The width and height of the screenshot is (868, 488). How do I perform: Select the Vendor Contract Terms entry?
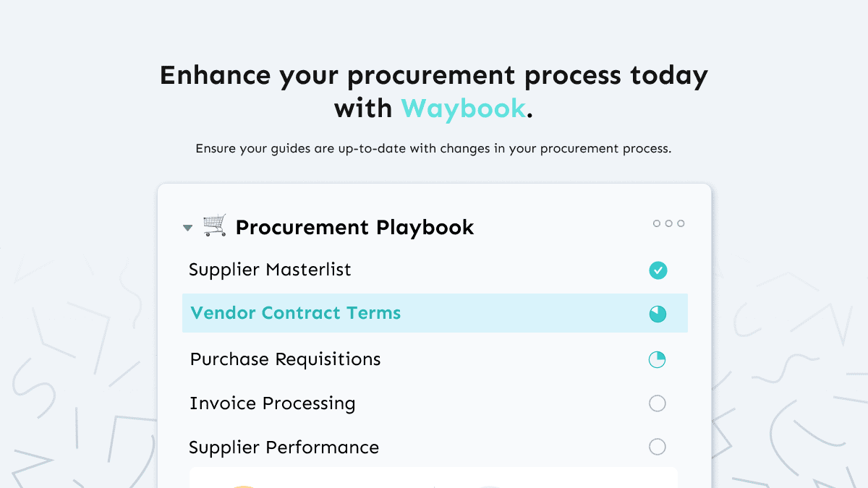pyautogui.click(x=297, y=313)
